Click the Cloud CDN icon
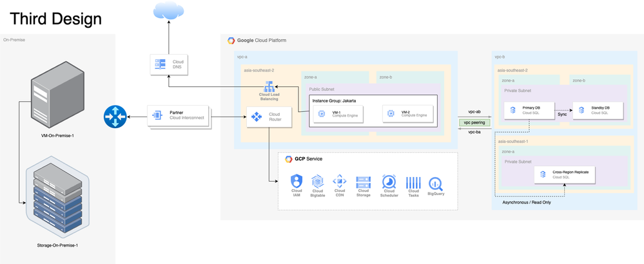This screenshot has height=264, width=644. click(340, 181)
